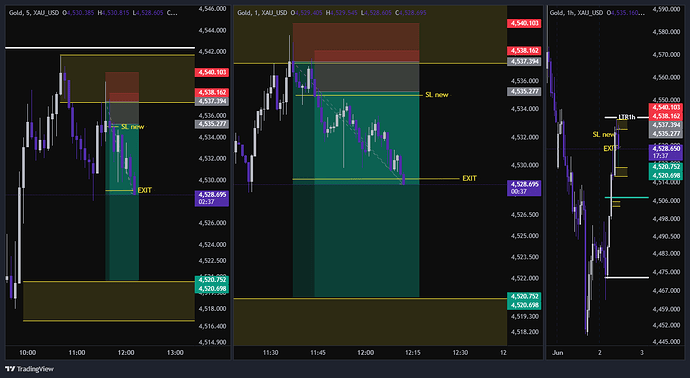
Task: Select red 4,538.162 label on 1-minute chart
Action: point(524,51)
